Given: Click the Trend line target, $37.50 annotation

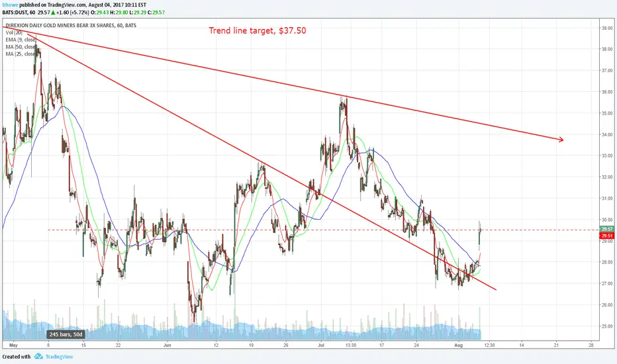Looking at the screenshot, I should [258, 30].
